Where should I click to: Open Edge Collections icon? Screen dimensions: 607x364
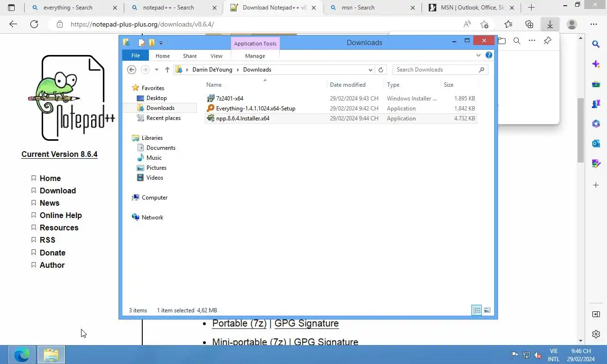coord(529,24)
